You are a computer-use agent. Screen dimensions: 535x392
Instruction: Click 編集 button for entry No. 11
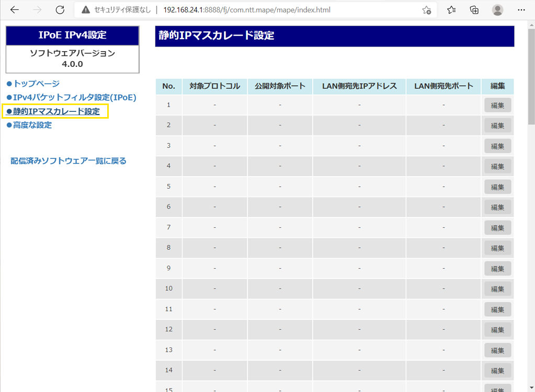point(497,309)
